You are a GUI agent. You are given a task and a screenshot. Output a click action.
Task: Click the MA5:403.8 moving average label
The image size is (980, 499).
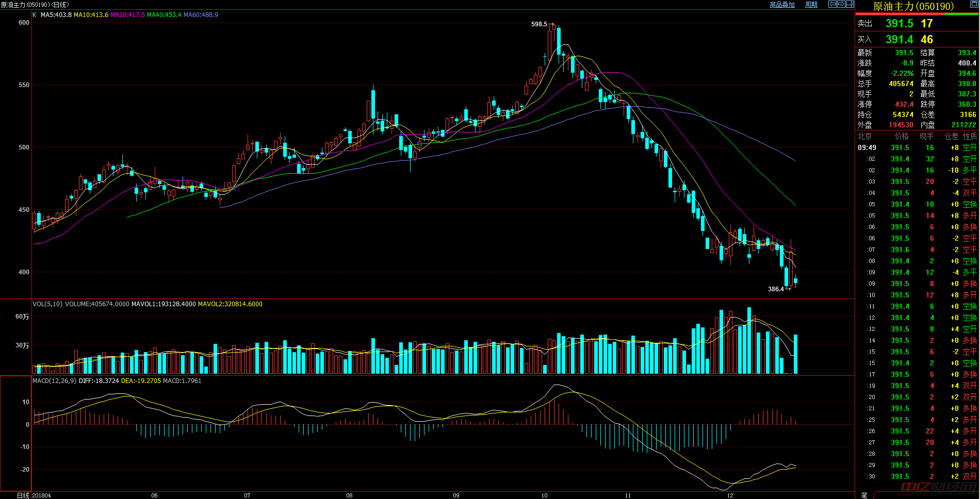tap(56, 15)
